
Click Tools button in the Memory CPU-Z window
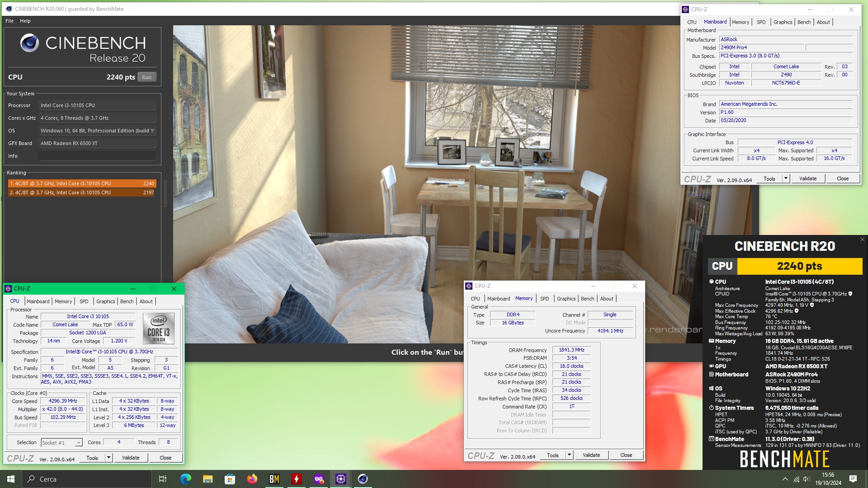pyautogui.click(x=553, y=455)
